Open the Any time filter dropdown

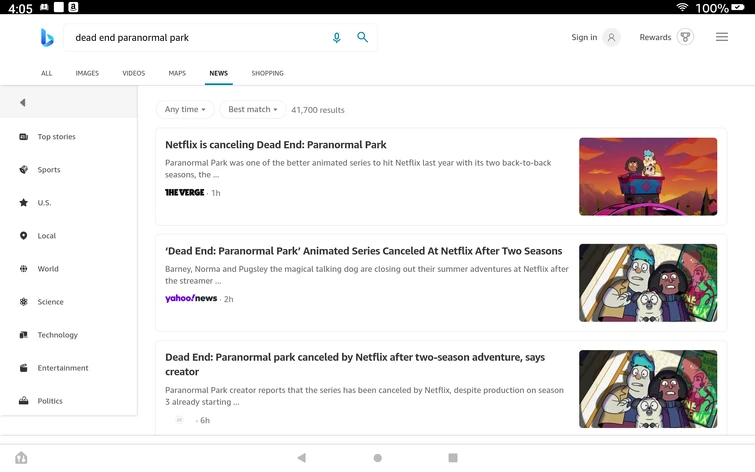coord(185,109)
